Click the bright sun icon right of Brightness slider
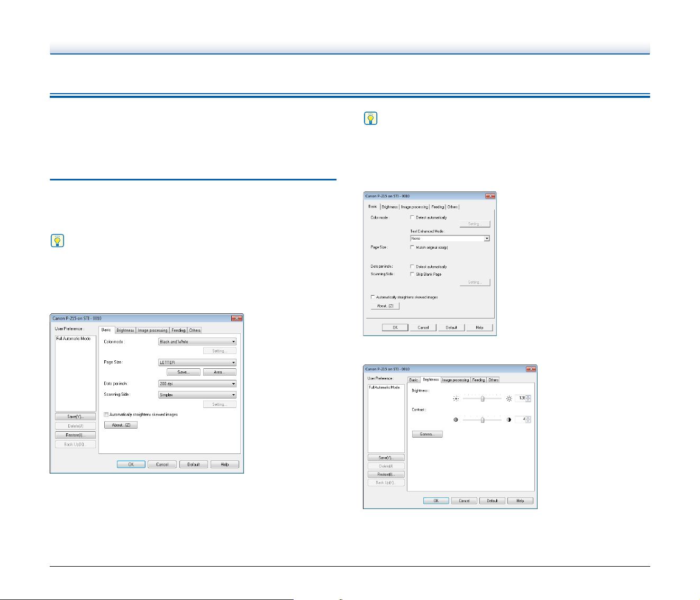The image size is (700, 600). [509, 398]
